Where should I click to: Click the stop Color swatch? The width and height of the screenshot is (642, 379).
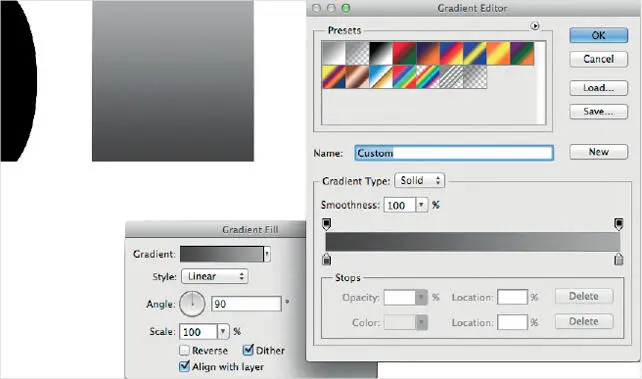[x=400, y=323]
